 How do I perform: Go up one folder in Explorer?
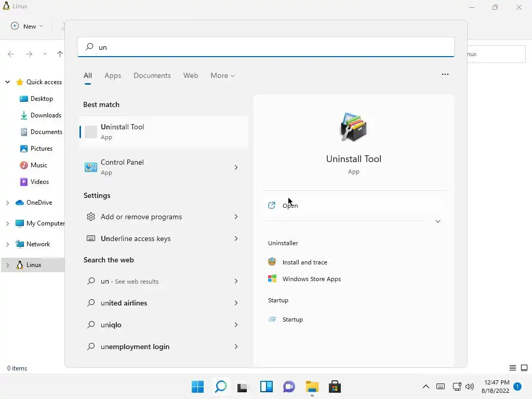[x=60, y=54]
